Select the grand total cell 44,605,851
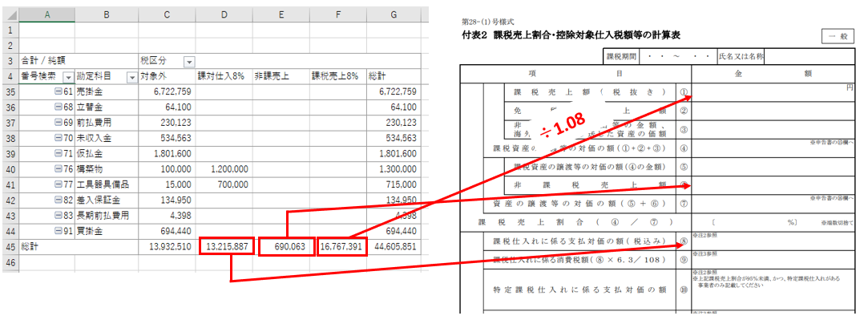The image size is (868, 332). pos(394,246)
